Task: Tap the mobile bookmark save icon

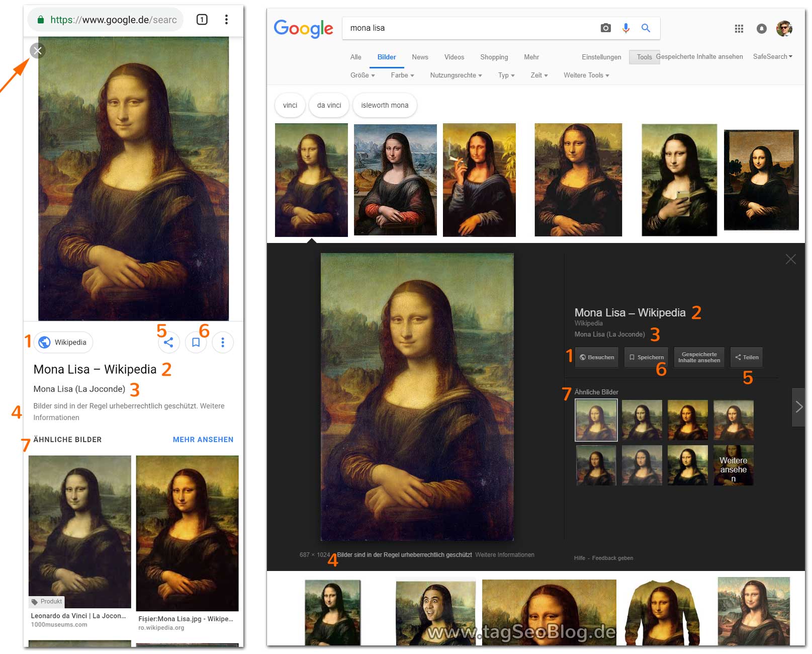Action: click(196, 342)
